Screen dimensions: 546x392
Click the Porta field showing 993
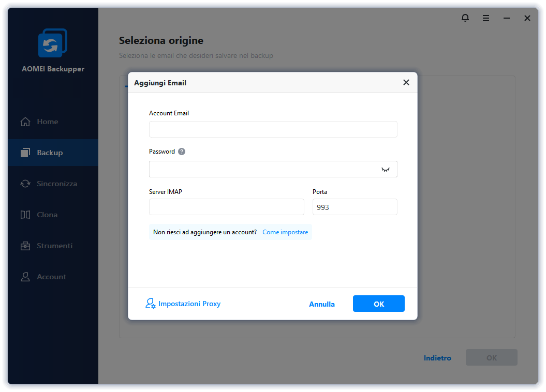pos(355,207)
